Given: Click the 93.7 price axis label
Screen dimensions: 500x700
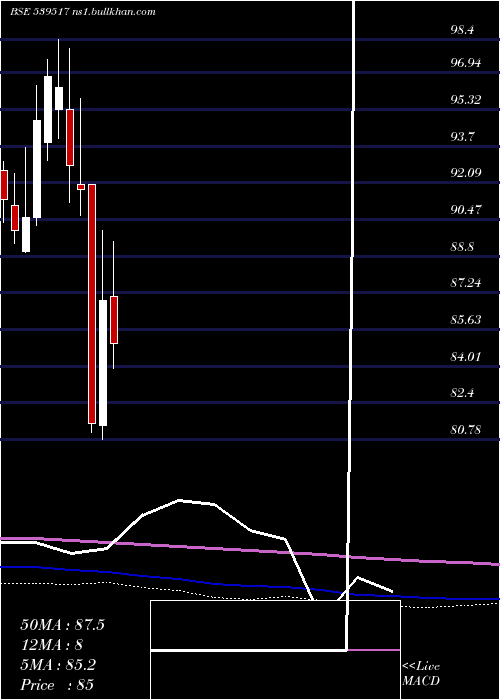Looking at the screenshot, I should (x=462, y=137).
